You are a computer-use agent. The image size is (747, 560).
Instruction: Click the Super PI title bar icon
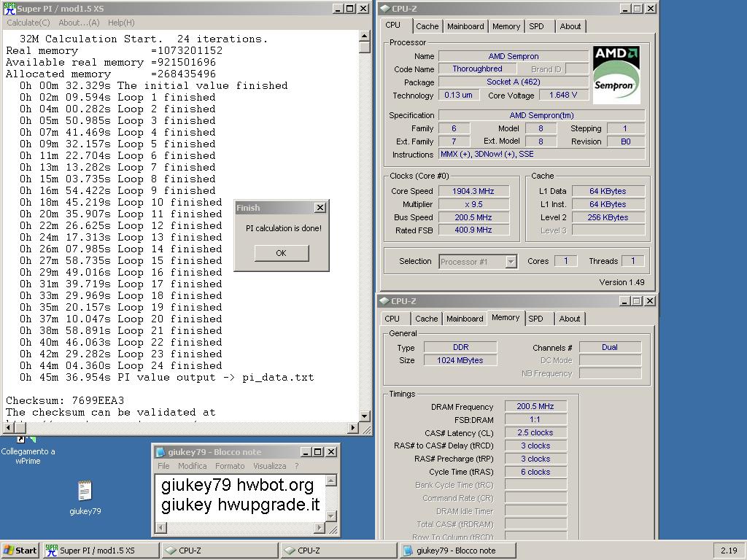(9, 9)
